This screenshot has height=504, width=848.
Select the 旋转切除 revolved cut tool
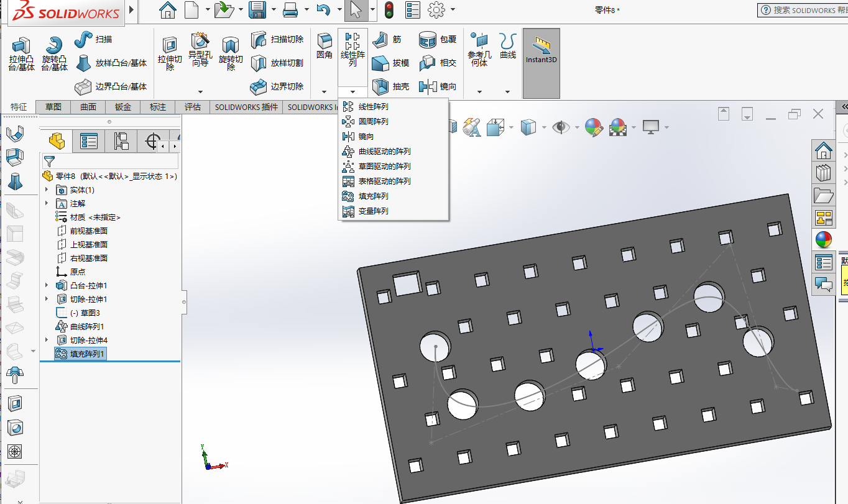coord(231,53)
